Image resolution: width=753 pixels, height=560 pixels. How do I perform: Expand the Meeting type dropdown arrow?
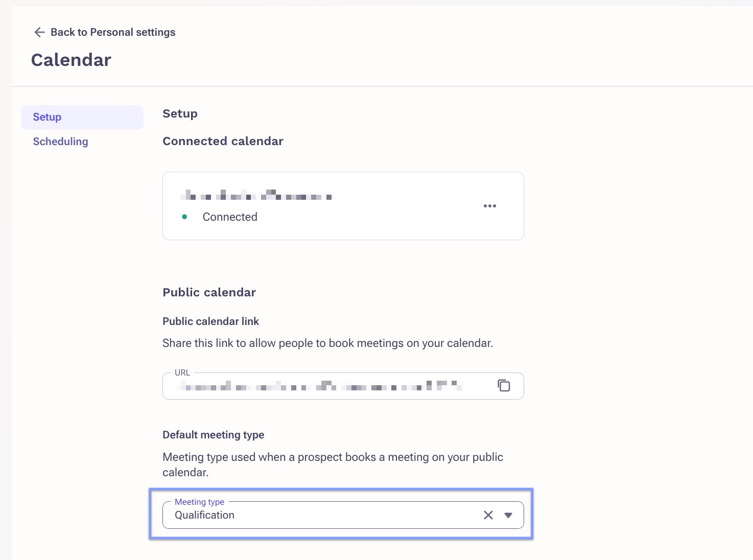pyautogui.click(x=508, y=515)
